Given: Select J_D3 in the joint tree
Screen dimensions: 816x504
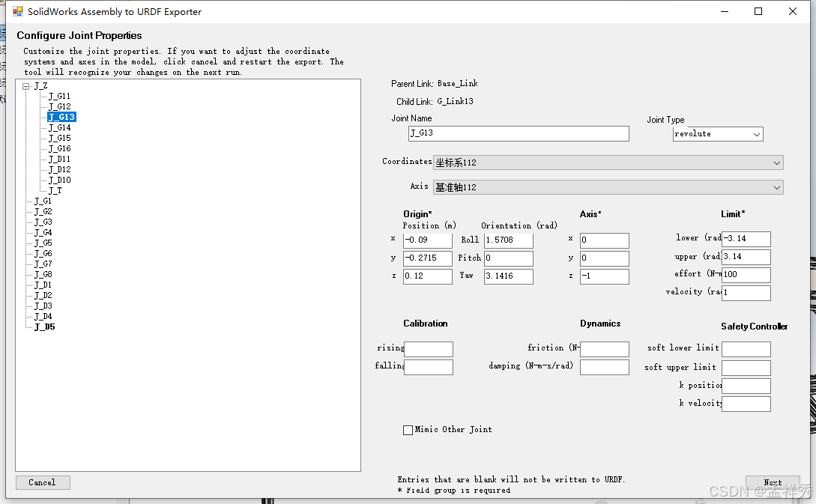Looking at the screenshot, I should 43,306.
